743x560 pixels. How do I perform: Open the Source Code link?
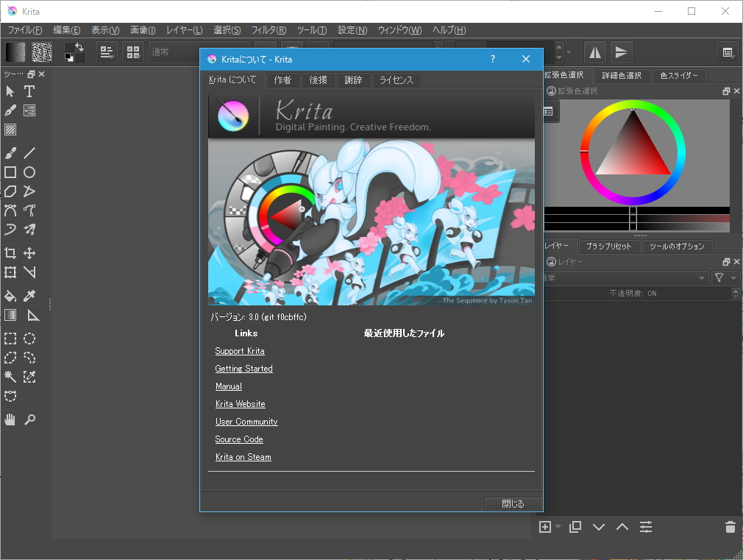click(x=239, y=439)
